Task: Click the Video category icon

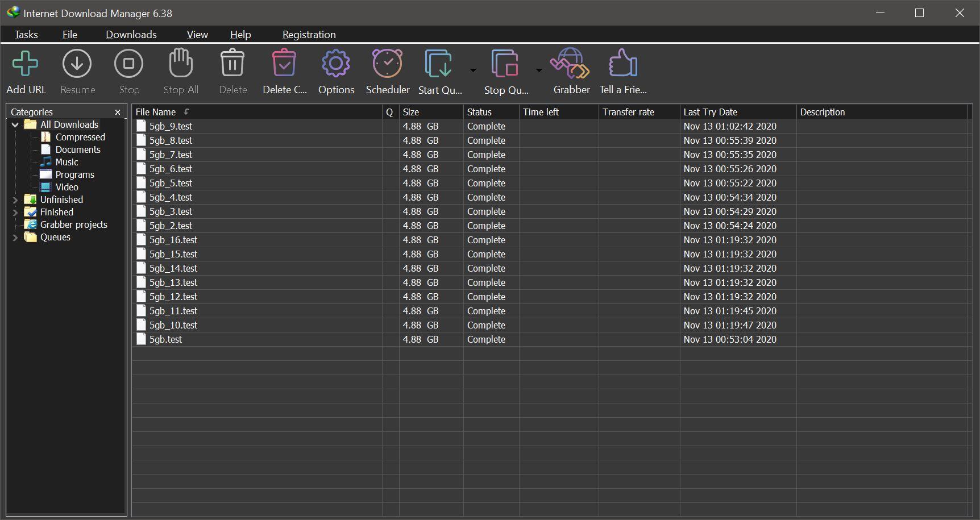Action: click(46, 187)
